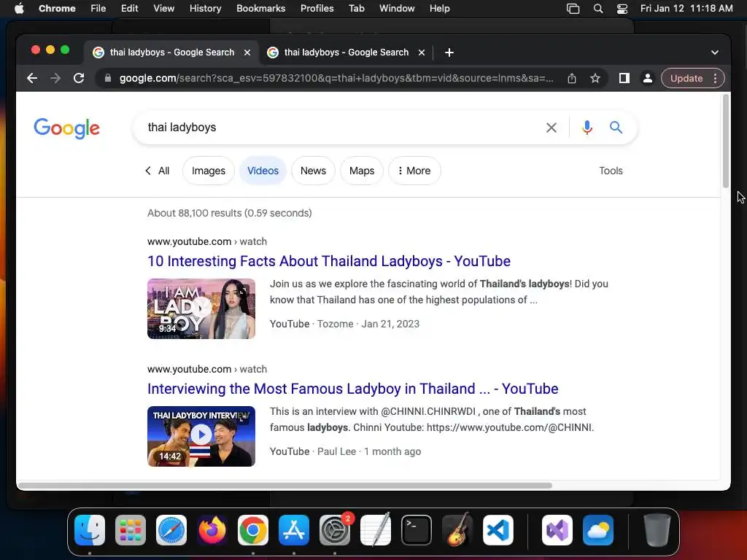The height and width of the screenshot is (560, 747).
Task: Open the Chrome application menu
Action: pyautogui.click(x=57, y=9)
